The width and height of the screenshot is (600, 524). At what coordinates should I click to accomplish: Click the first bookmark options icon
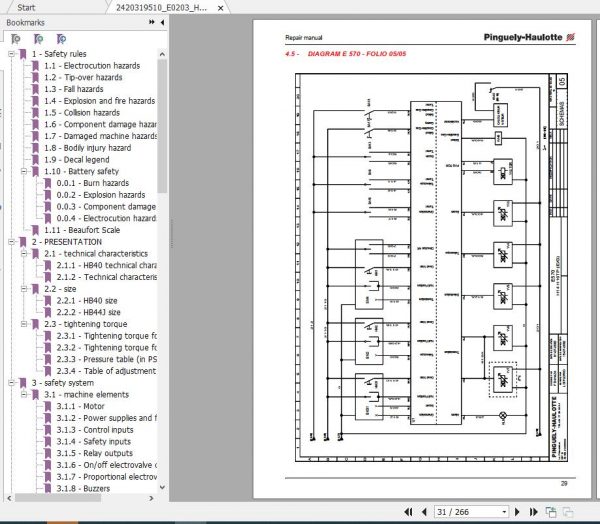pyautogui.click(x=16, y=39)
